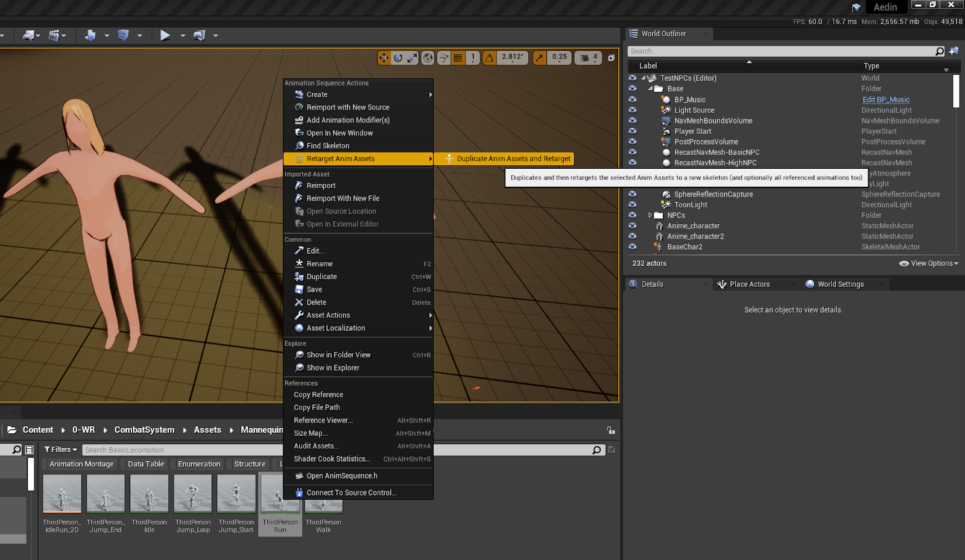
Task: Click the Cinematics clapperboard toolbar icon
Action: coord(54,36)
